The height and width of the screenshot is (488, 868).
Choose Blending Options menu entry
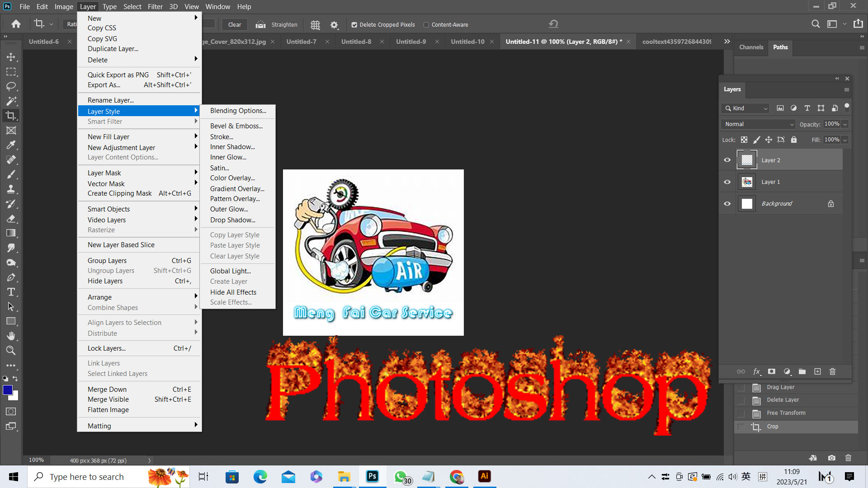coord(238,111)
